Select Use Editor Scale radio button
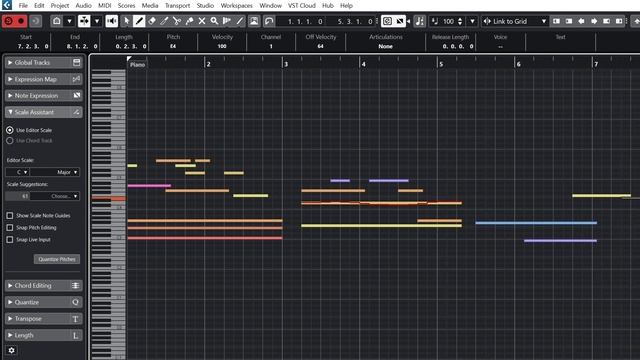640x360 pixels. pyautogui.click(x=10, y=130)
